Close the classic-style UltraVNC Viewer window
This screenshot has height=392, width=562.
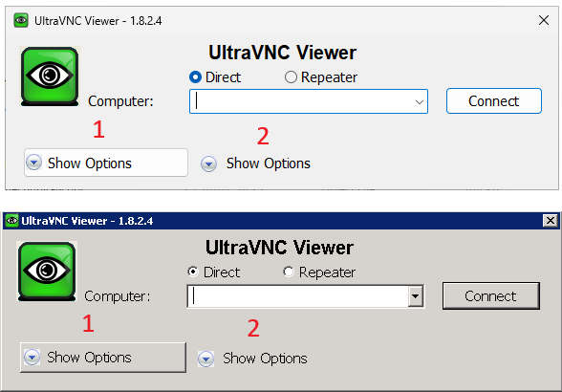click(x=551, y=220)
